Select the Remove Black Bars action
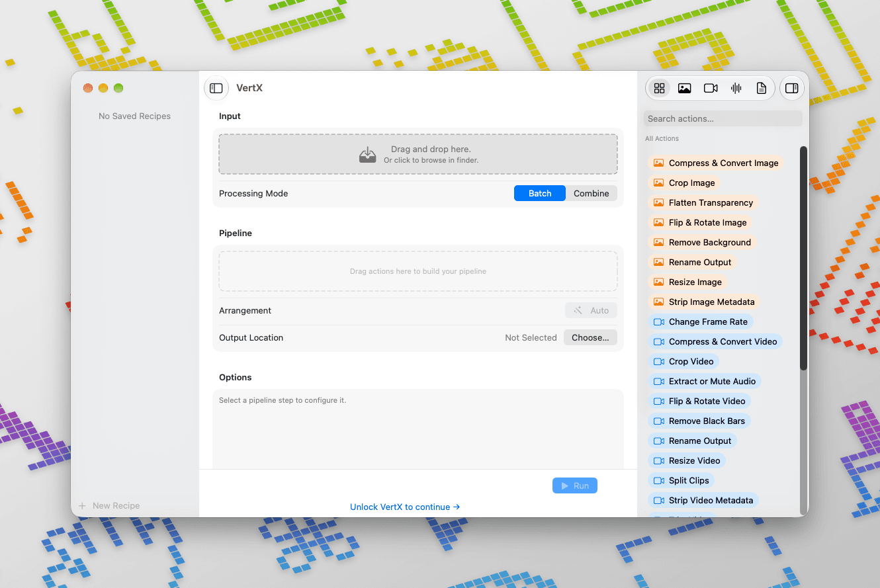 pyautogui.click(x=699, y=421)
